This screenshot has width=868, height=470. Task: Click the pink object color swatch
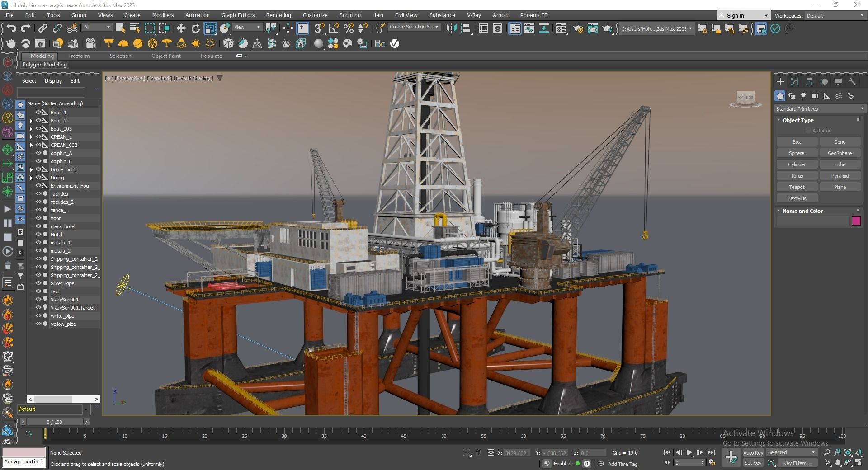pos(856,221)
